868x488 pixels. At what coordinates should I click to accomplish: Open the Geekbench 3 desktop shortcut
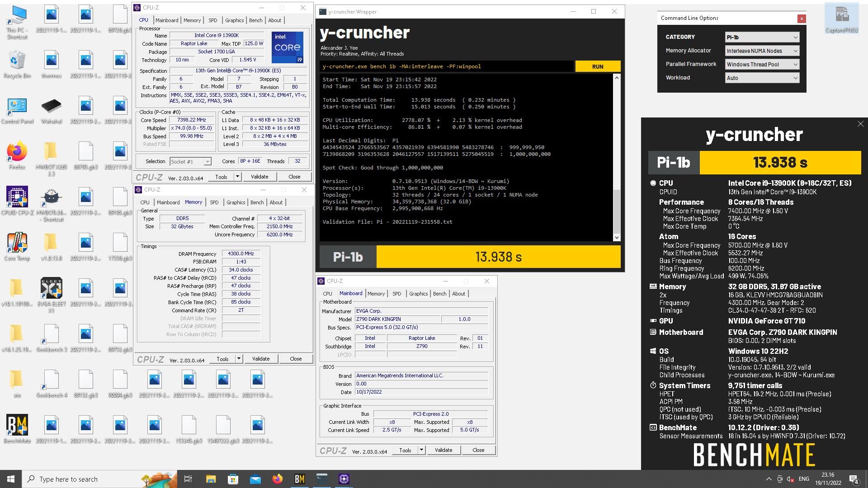coord(52,338)
